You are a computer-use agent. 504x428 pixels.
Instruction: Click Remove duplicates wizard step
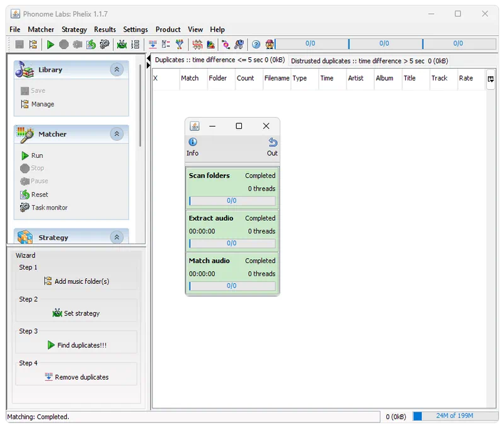click(x=76, y=377)
